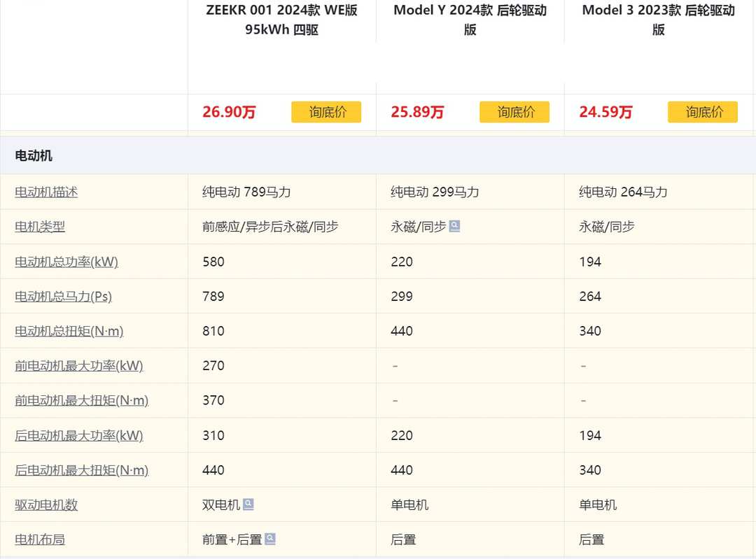The width and height of the screenshot is (756, 559).
Task: Click 后置 in the Model 3 column
Action: 591,539
